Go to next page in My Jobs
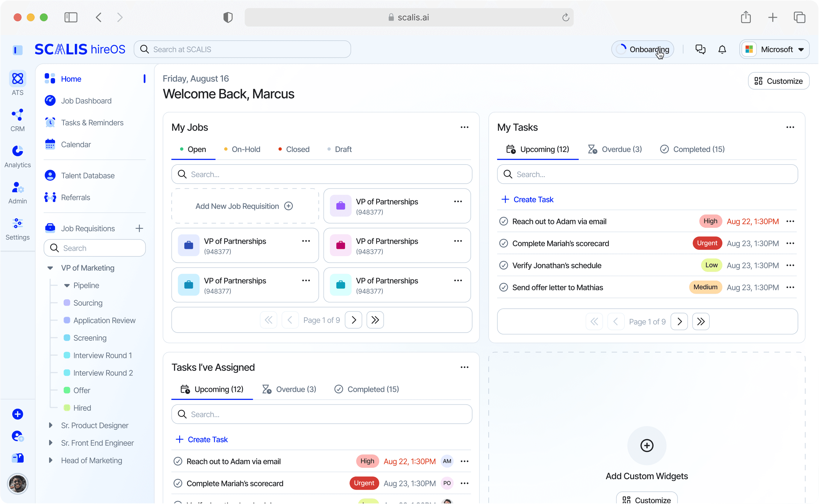 pos(353,320)
